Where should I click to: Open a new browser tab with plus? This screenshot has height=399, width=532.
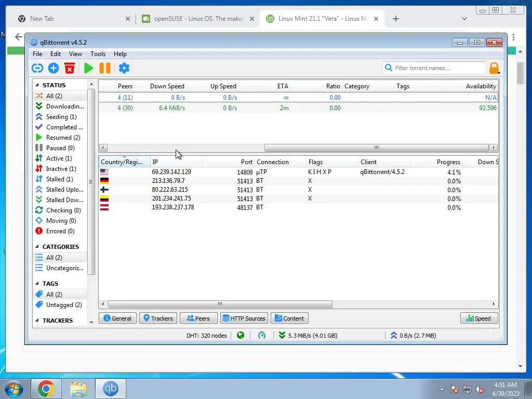395,19
